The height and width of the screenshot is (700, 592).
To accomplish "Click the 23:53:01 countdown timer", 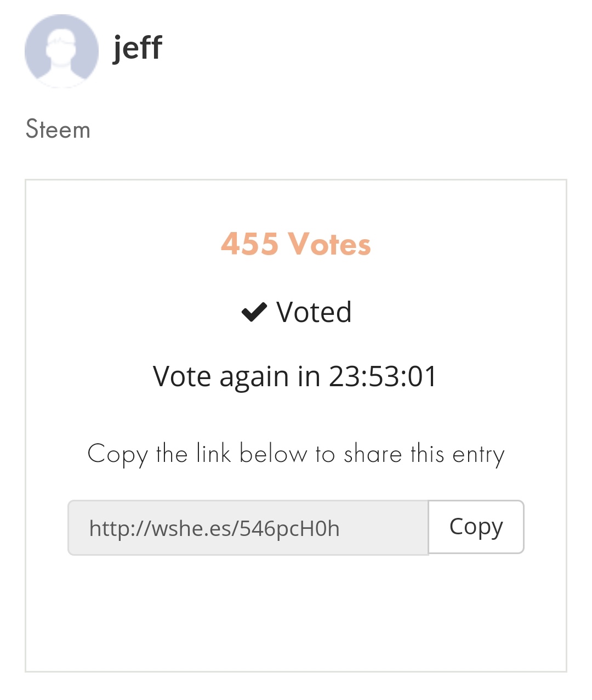I will click(383, 376).
